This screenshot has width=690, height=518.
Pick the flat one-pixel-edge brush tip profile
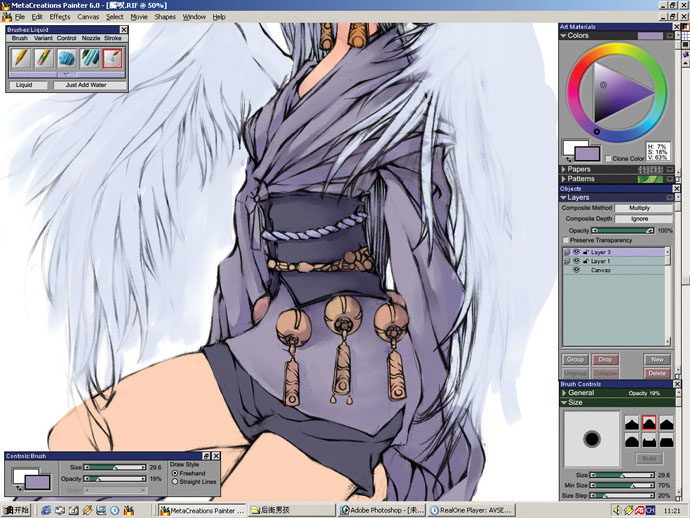click(x=666, y=440)
